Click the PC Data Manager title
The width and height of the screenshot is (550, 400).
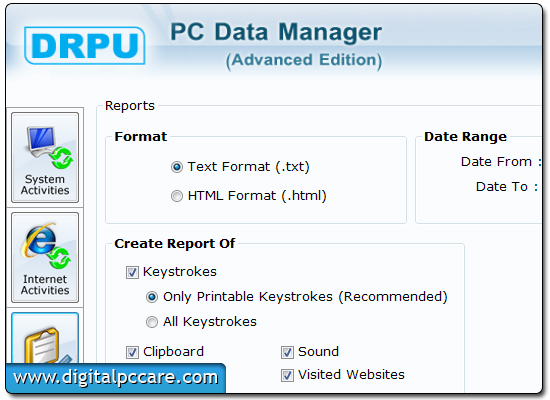pyautogui.click(x=276, y=32)
